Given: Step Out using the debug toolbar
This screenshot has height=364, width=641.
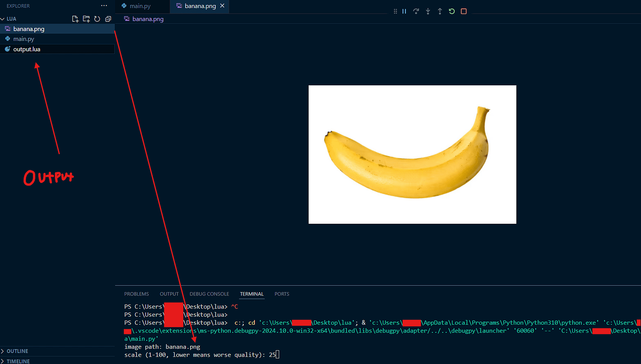Looking at the screenshot, I should (439, 11).
